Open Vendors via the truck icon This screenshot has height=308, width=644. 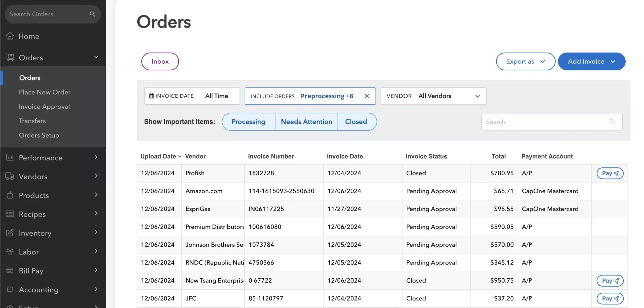point(10,176)
